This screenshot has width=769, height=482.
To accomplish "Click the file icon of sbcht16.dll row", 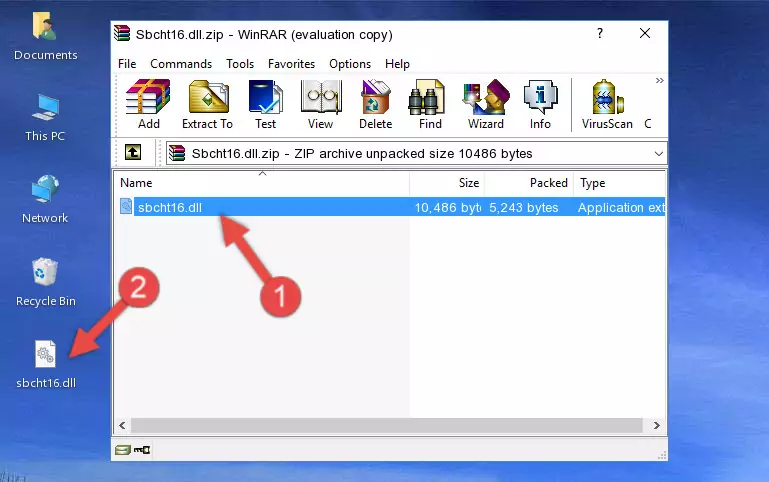I will [126, 206].
